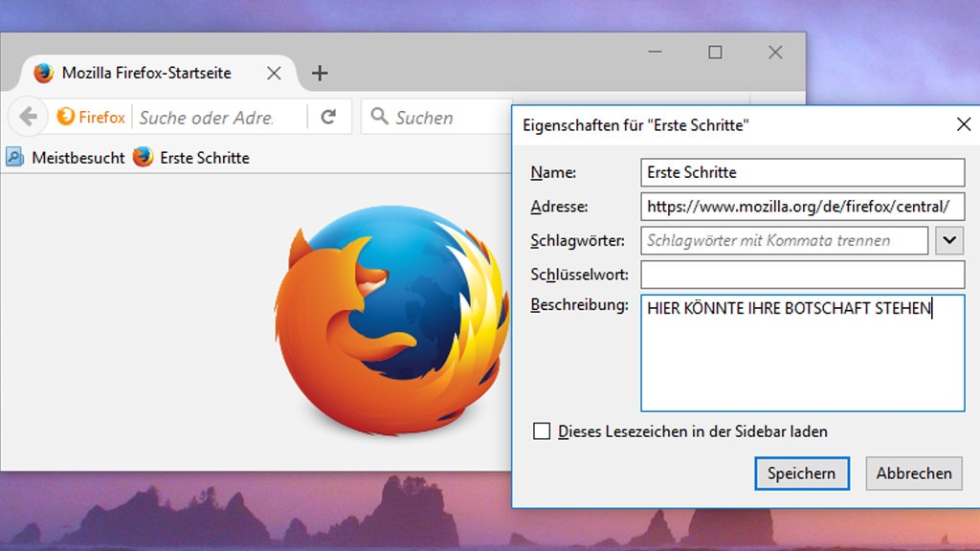The image size is (980, 551).
Task: Click the favicon on the Startseite tab
Action: click(x=41, y=72)
